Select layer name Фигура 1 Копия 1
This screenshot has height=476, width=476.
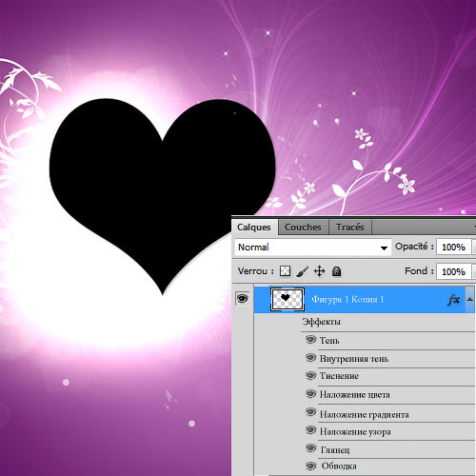(347, 299)
